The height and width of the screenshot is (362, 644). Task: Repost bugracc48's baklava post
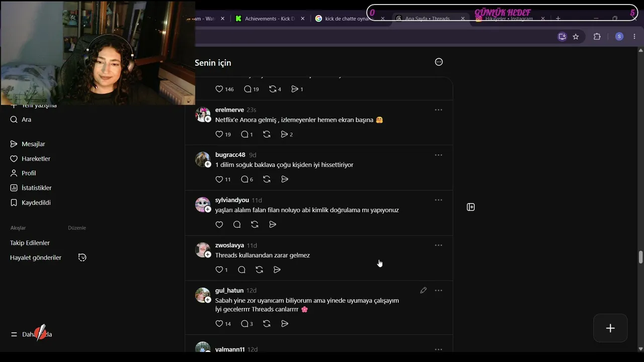[x=267, y=179]
